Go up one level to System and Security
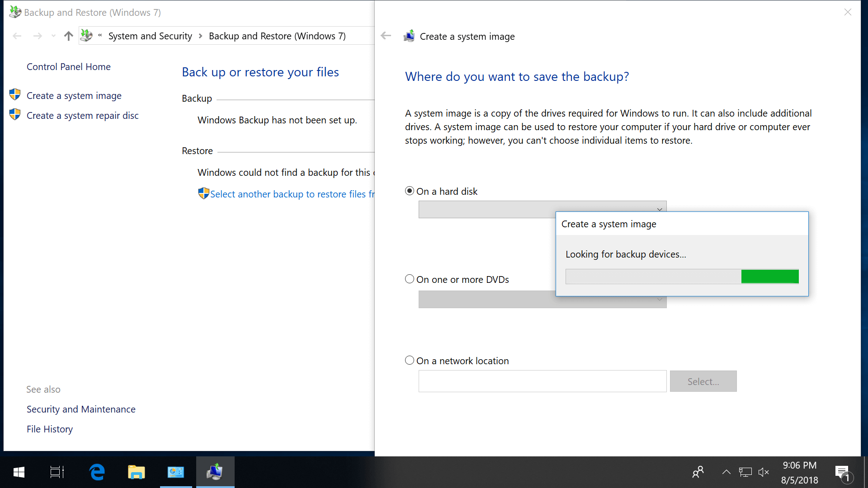Image resolution: width=868 pixels, height=488 pixels. coord(68,36)
